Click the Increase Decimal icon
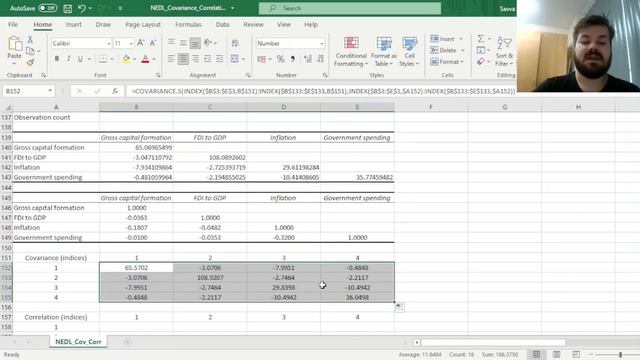This screenshot has width=640, height=360. click(x=308, y=59)
